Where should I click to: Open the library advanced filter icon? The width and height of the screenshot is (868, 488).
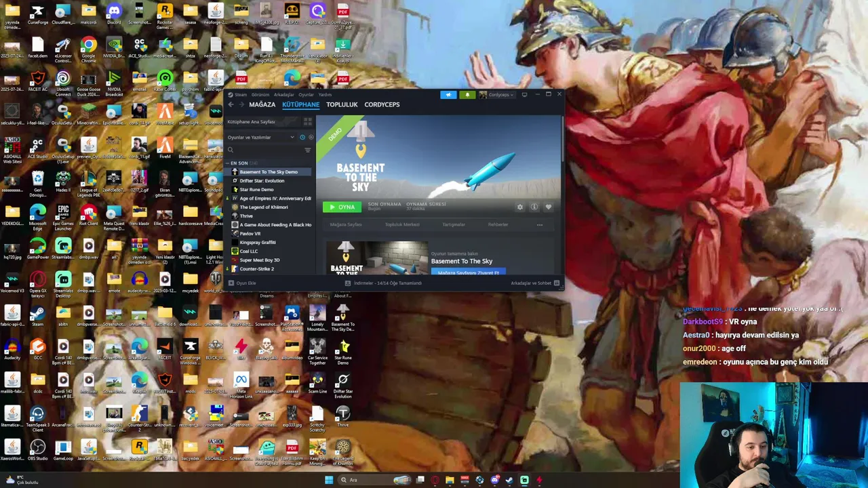click(308, 150)
